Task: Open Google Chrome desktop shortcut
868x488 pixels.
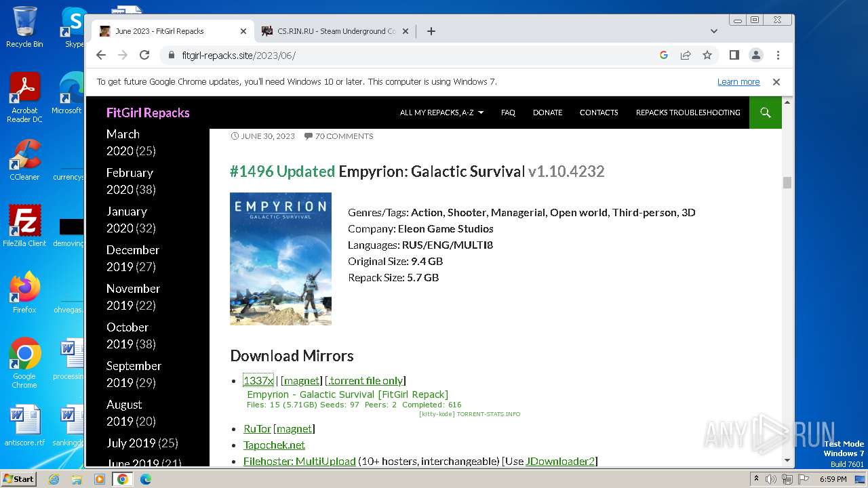Action: click(x=24, y=363)
